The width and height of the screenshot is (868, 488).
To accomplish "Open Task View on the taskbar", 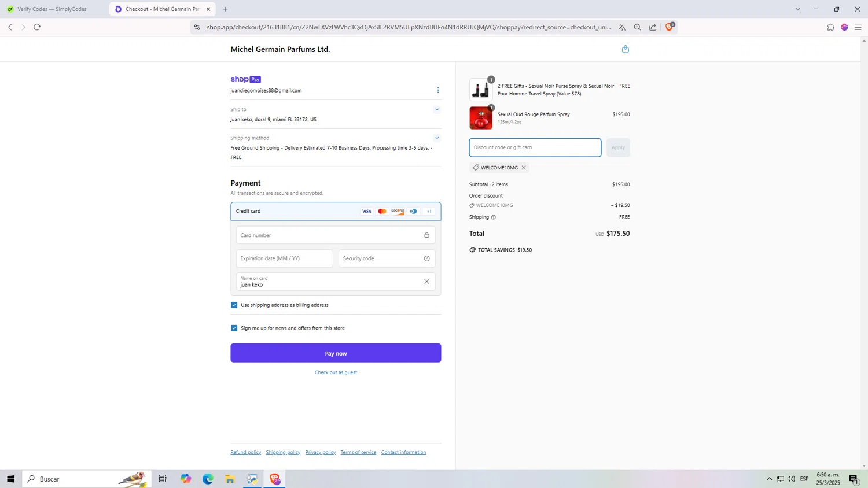I will click(x=163, y=479).
